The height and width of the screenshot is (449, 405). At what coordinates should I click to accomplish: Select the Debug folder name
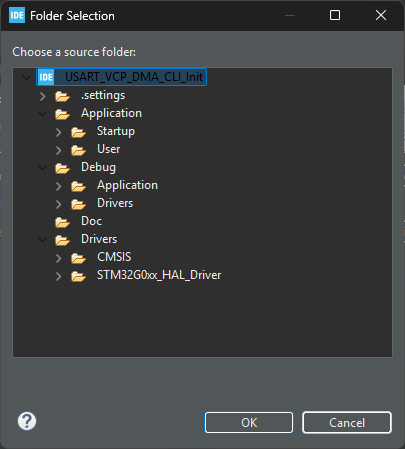[98, 167]
